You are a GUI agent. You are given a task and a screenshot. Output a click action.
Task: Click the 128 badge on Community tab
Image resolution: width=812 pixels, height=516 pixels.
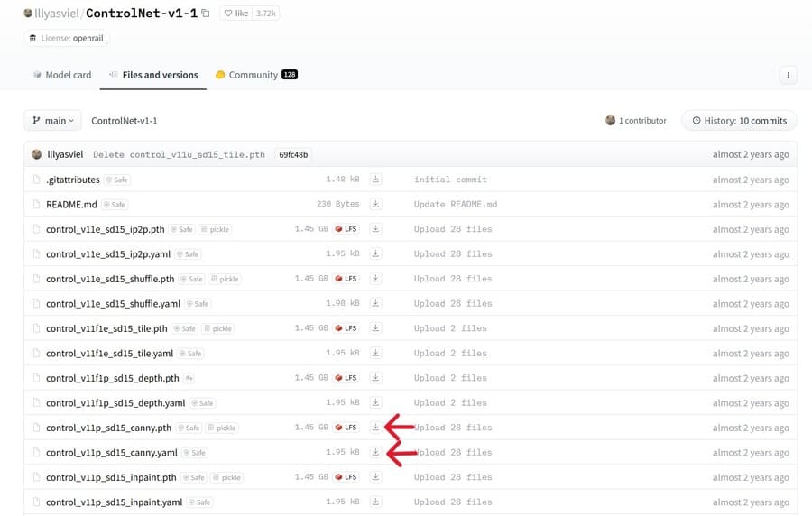(290, 75)
